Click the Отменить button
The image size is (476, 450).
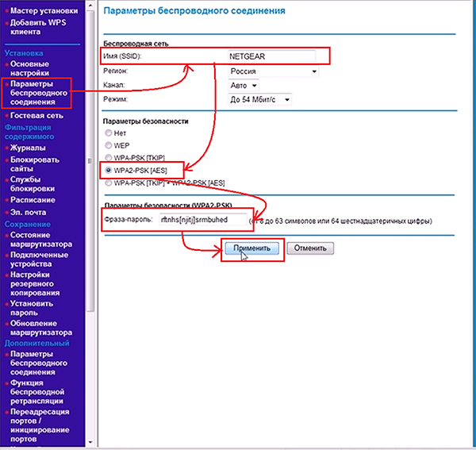310,248
